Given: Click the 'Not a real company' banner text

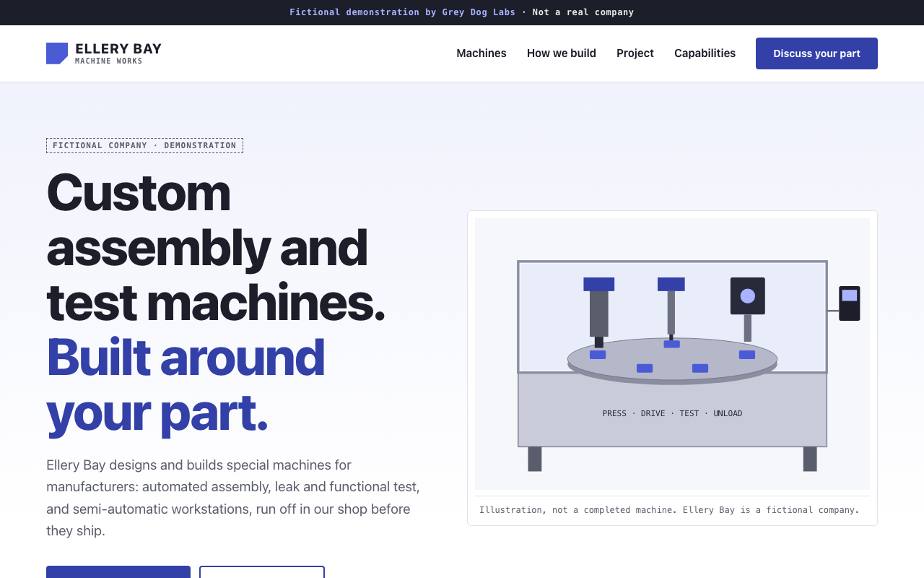Looking at the screenshot, I should (583, 12).
